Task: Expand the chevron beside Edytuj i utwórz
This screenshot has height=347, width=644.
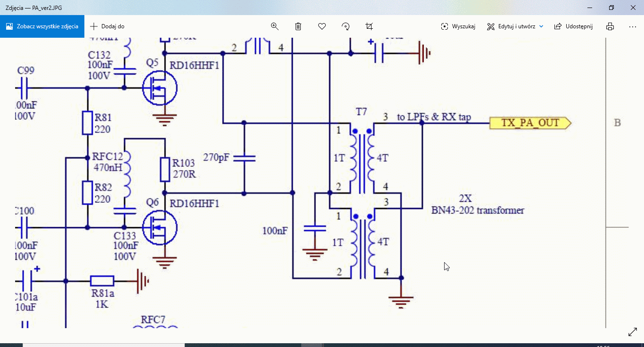Action: coord(541,26)
